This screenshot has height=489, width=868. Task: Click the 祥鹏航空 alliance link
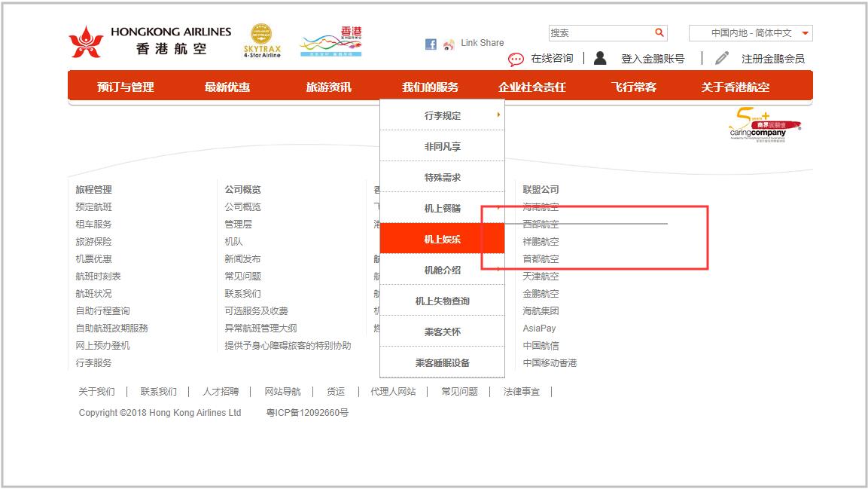point(541,241)
